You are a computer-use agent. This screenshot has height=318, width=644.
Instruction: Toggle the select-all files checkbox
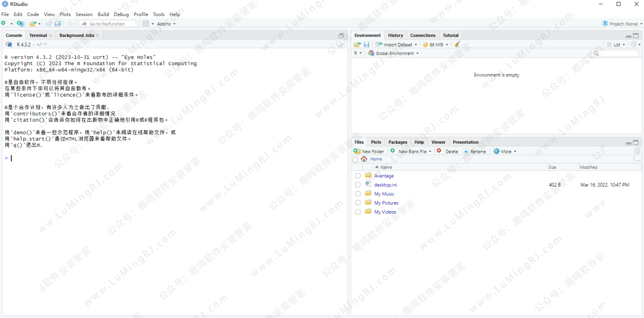coord(355,159)
